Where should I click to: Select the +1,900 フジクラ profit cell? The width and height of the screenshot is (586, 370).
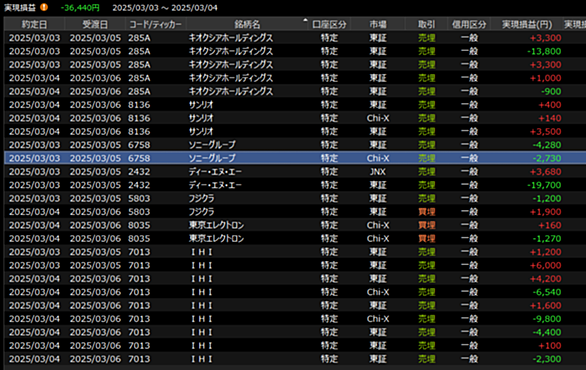545,212
